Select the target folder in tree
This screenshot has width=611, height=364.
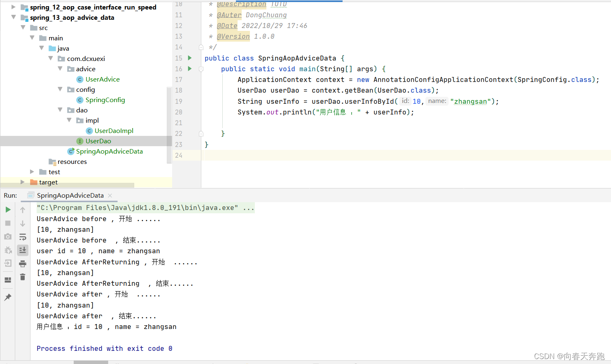click(x=48, y=182)
